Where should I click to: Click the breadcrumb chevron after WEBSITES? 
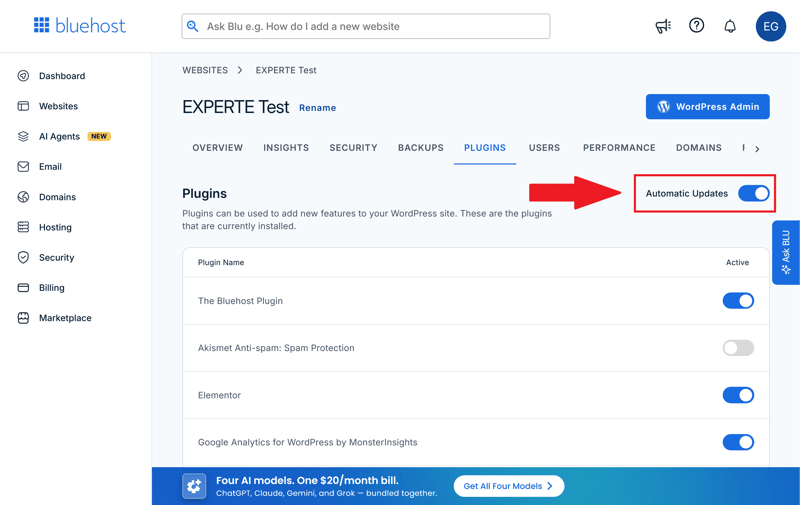pyautogui.click(x=240, y=70)
